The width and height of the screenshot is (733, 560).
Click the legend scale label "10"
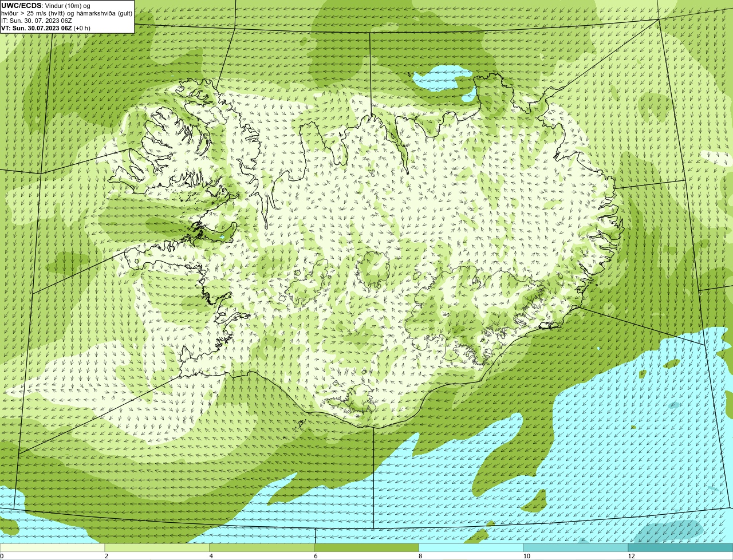[x=526, y=556]
